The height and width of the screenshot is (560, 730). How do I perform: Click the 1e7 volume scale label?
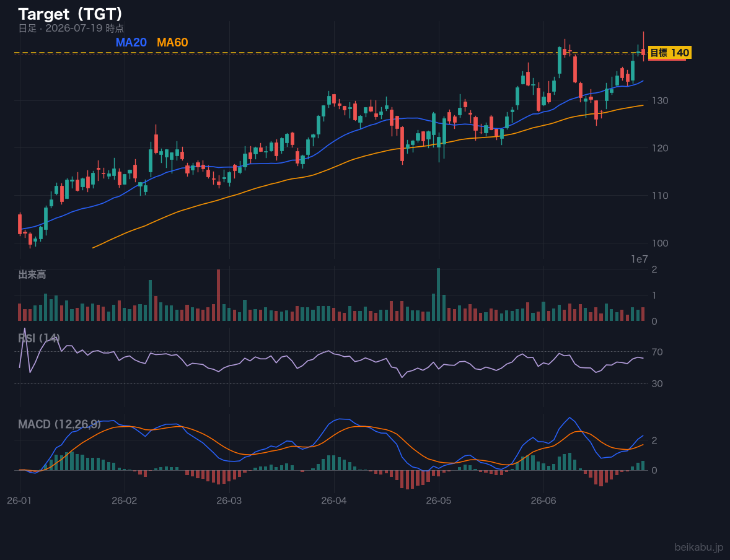tap(640, 260)
